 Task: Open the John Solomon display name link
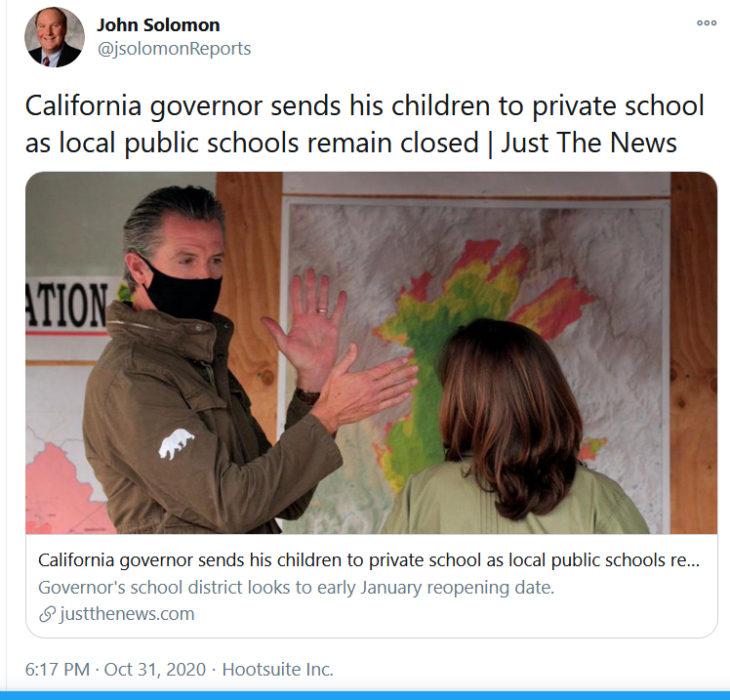[x=158, y=25]
